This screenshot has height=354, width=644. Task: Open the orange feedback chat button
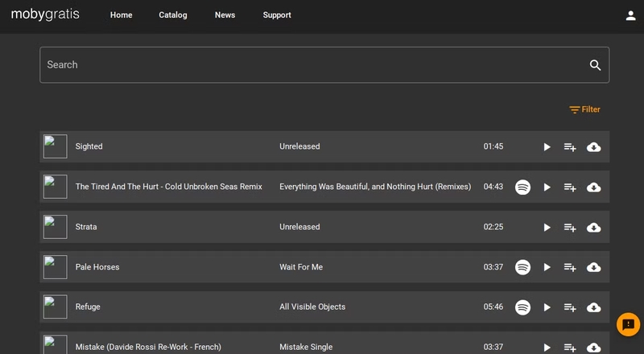[628, 324]
